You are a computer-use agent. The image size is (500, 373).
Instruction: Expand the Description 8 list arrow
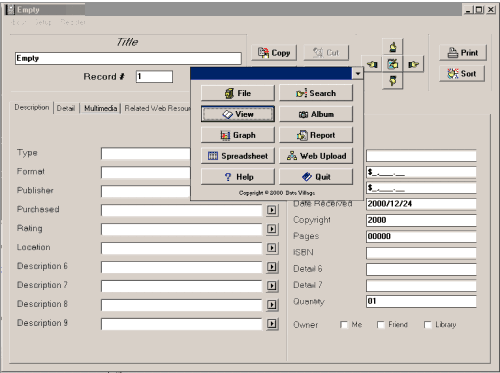272,305
